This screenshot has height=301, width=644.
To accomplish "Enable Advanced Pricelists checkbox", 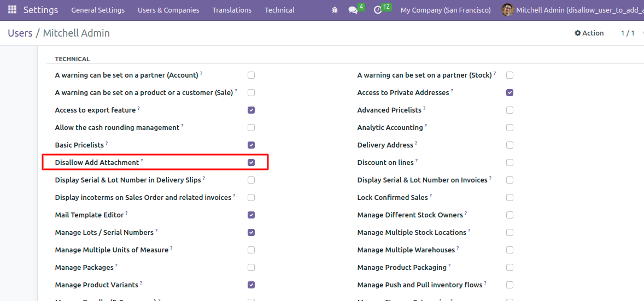I will click(x=510, y=110).
